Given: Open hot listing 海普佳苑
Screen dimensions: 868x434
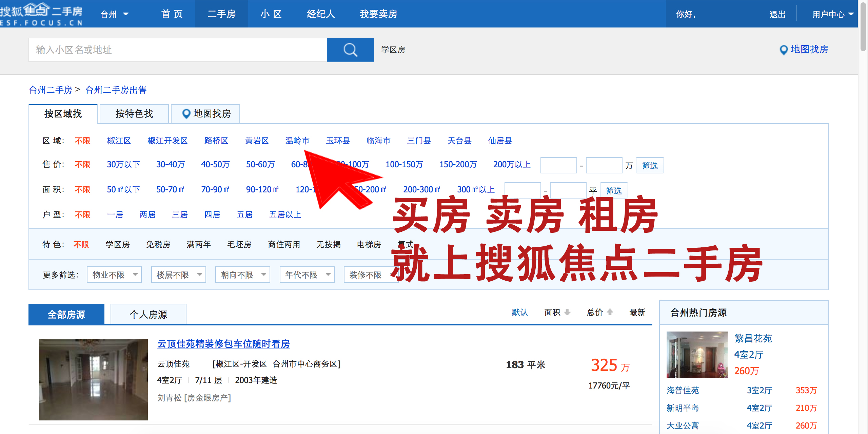Looking at the screenshot, I should (x=683, y=390).
